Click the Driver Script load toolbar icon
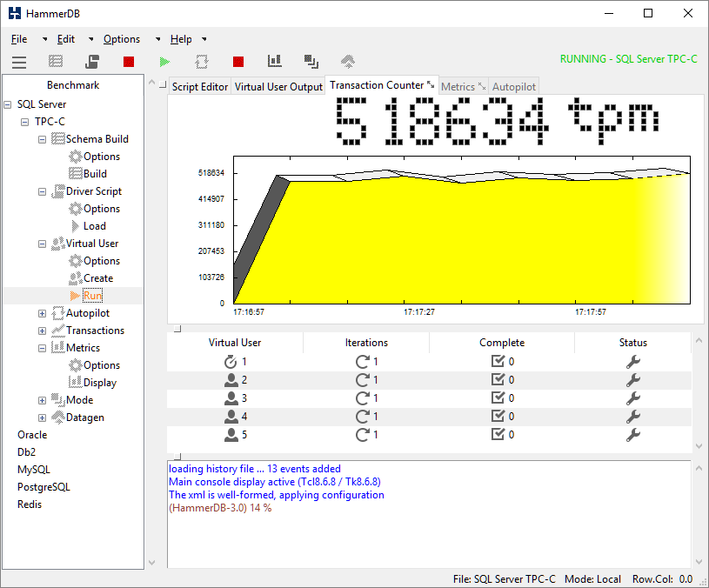 click(92, 61)
